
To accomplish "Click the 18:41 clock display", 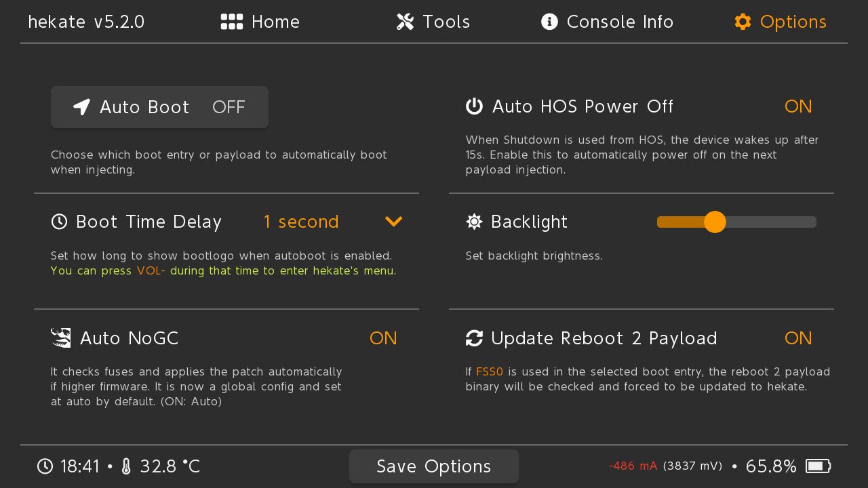I will click(79, 466).
